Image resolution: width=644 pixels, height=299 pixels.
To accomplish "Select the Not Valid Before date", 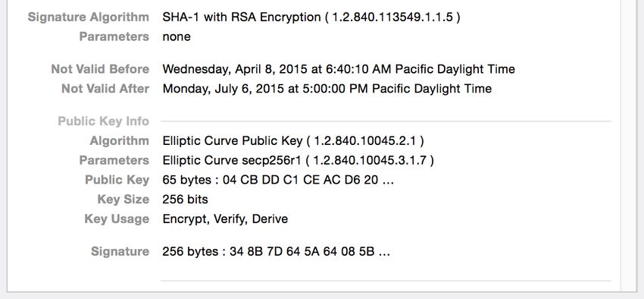I will (339, 69).
